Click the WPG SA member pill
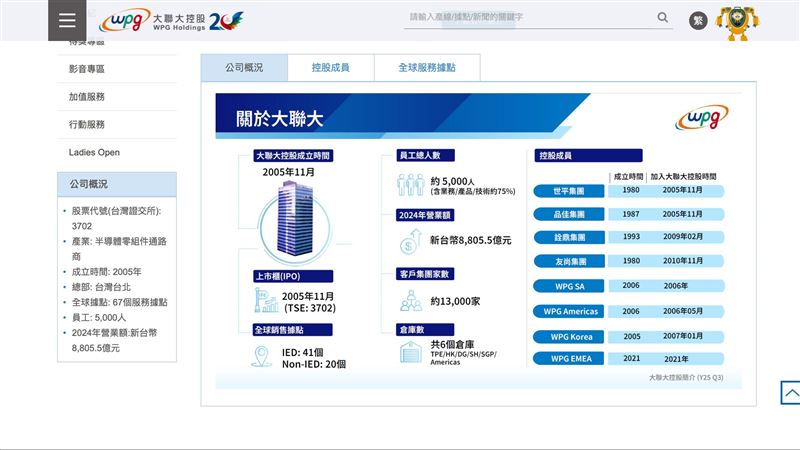The height and width of the screenshot is (450, 800). tap(569, 286)
